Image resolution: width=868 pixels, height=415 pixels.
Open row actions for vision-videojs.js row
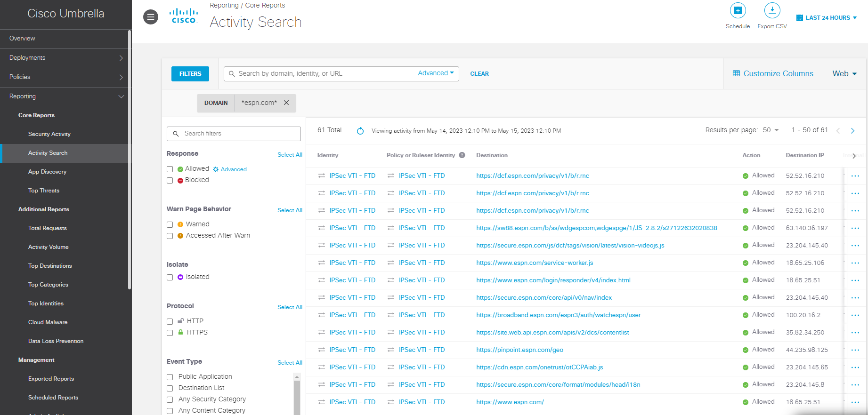coord(855,246)
